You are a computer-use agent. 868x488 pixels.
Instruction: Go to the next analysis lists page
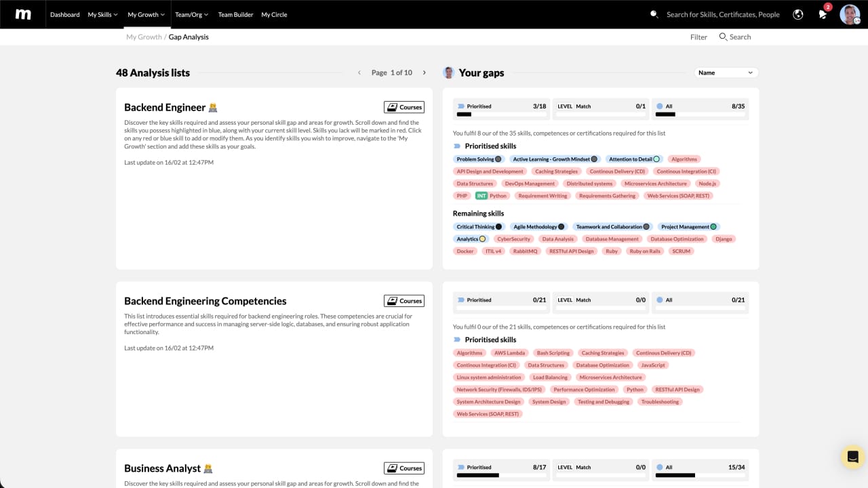coord(425,73)
